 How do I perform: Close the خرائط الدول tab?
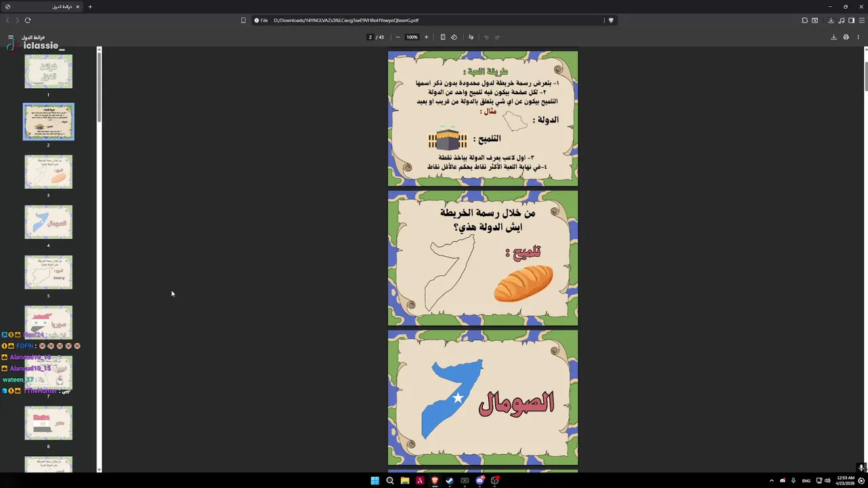(77, 7)
